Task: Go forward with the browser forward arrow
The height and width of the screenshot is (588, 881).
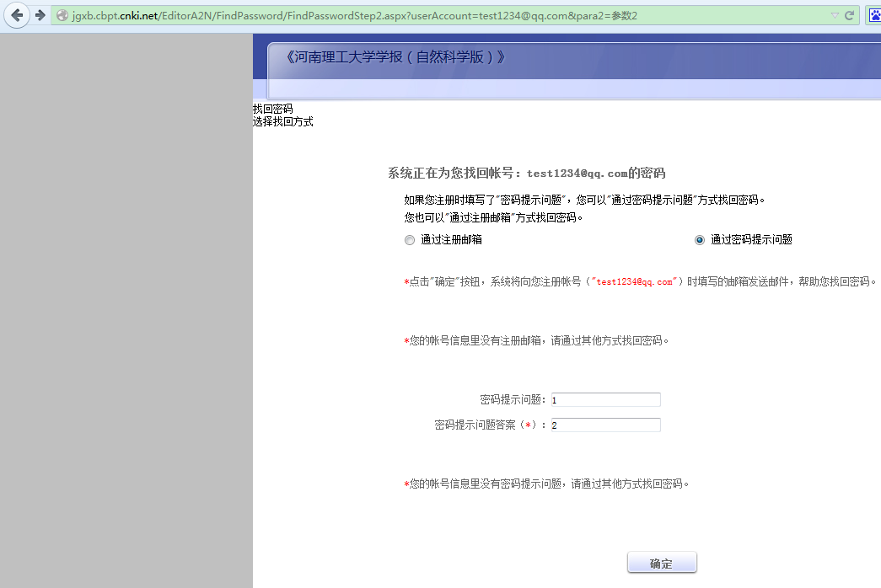Action: click(x=40, y=15)
